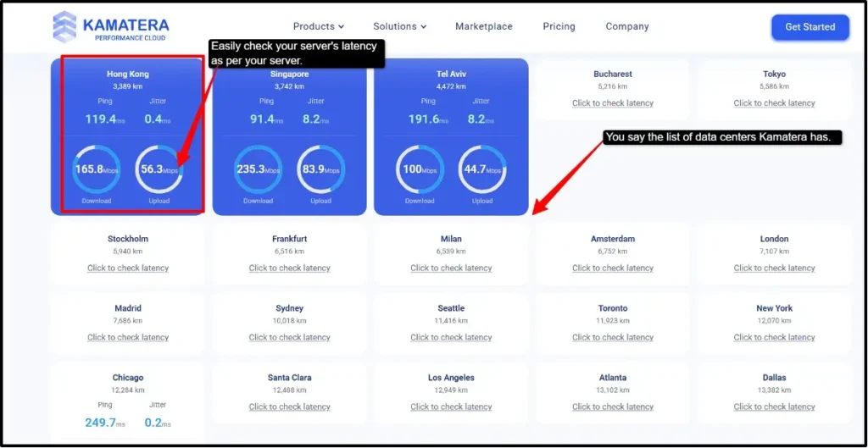Image resolution: width=868 pixels, height=448 pixels.
Task: Click Hong Kong jitter value 0.4 ms
Action: (x=158, y=119)
